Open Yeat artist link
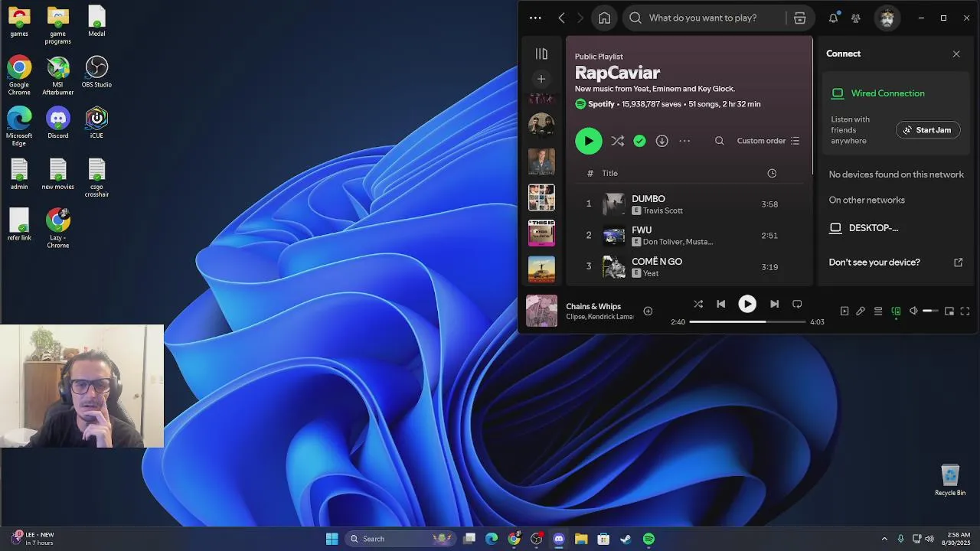980x551 pixels. 650,273
